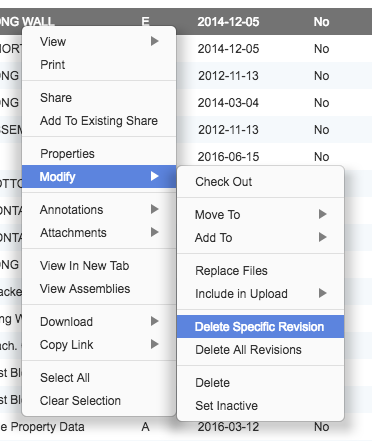The image size is (372, 441).
Task: Choose Delete in Modify submenu
Action: tap(260, 383)
